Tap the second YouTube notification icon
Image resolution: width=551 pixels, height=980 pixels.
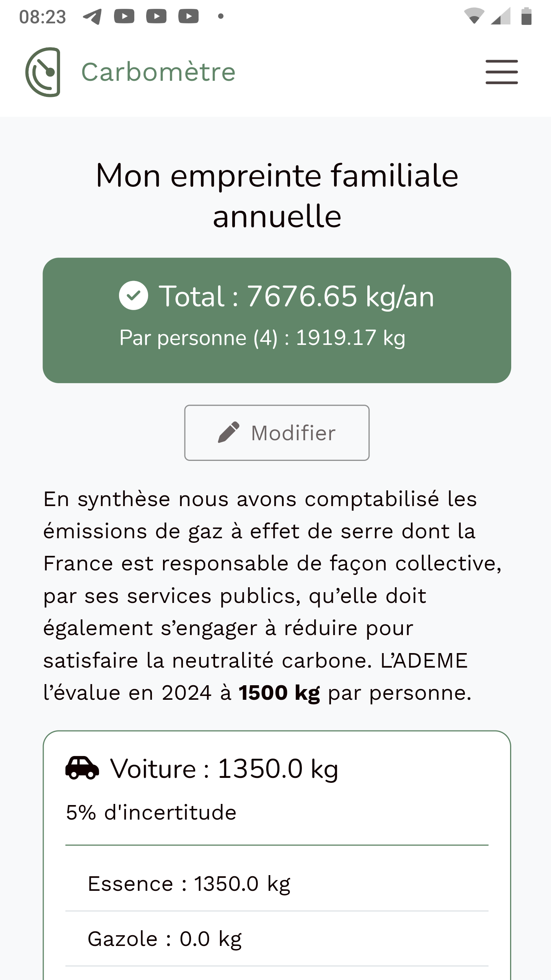point(156,16)
